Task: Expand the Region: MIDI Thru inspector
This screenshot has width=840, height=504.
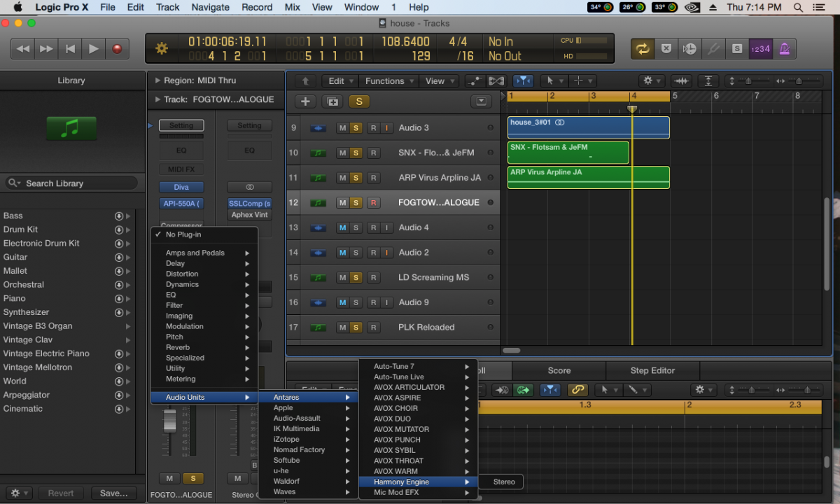Action: (156, 80)
